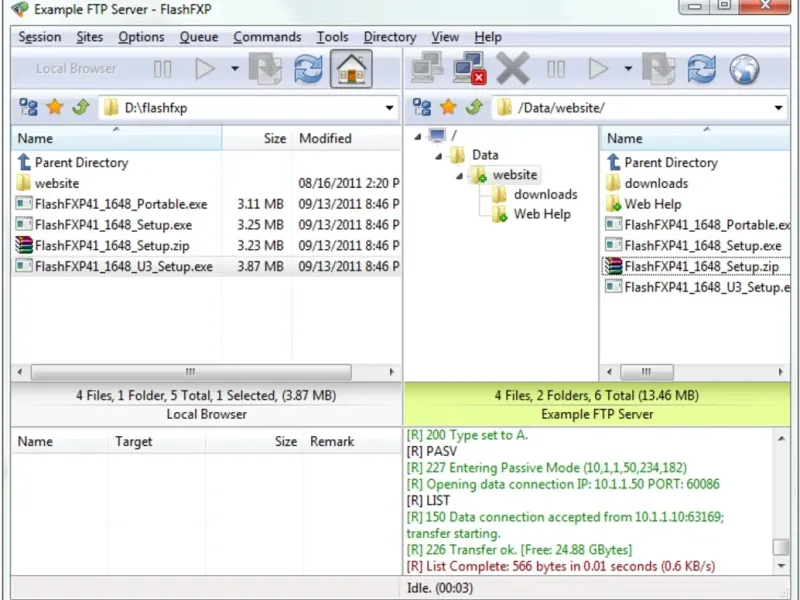Open the Tools menu
800x600 pixels.
pos(333,37)
